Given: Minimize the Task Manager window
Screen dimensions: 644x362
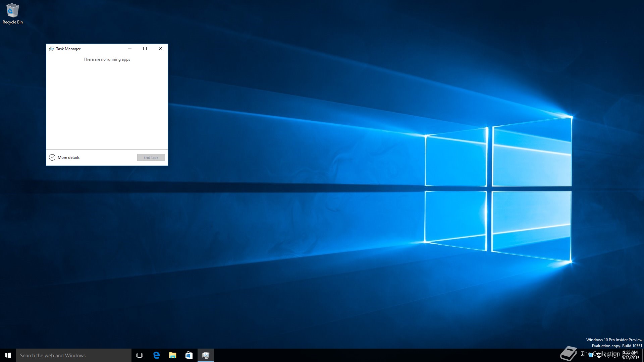Looking at the screenshot, I should (x=129, y=49).
